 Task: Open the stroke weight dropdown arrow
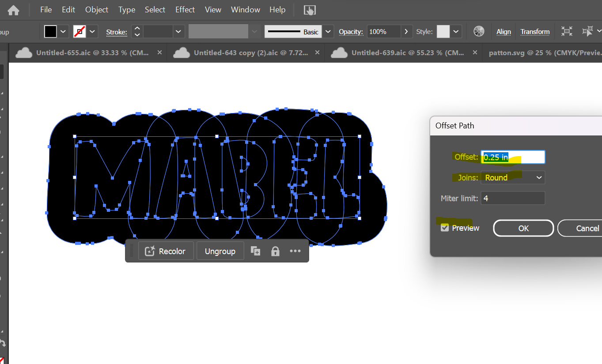pos(178,31)
